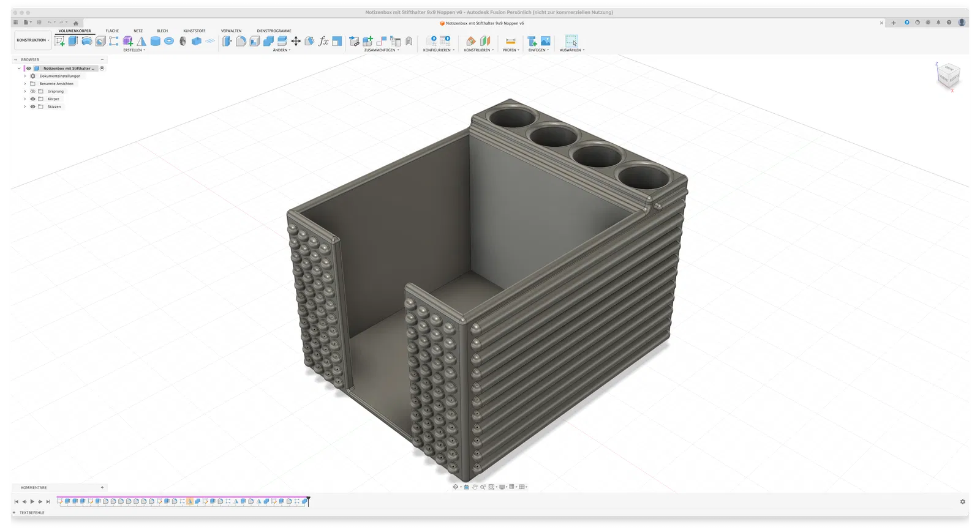Switch to the FLÄCHE tab

click(x=112, y=31)
